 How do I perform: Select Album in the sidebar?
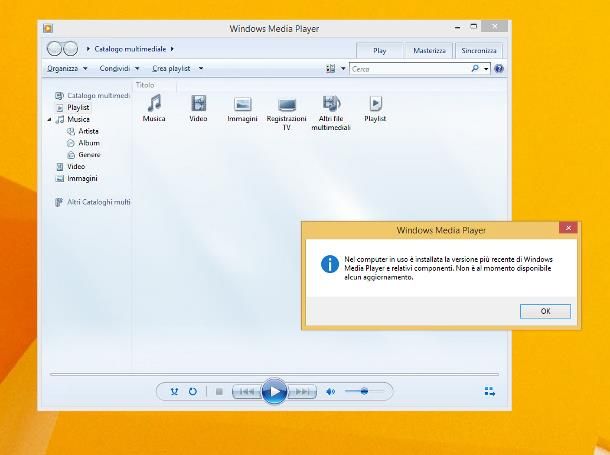83,143
